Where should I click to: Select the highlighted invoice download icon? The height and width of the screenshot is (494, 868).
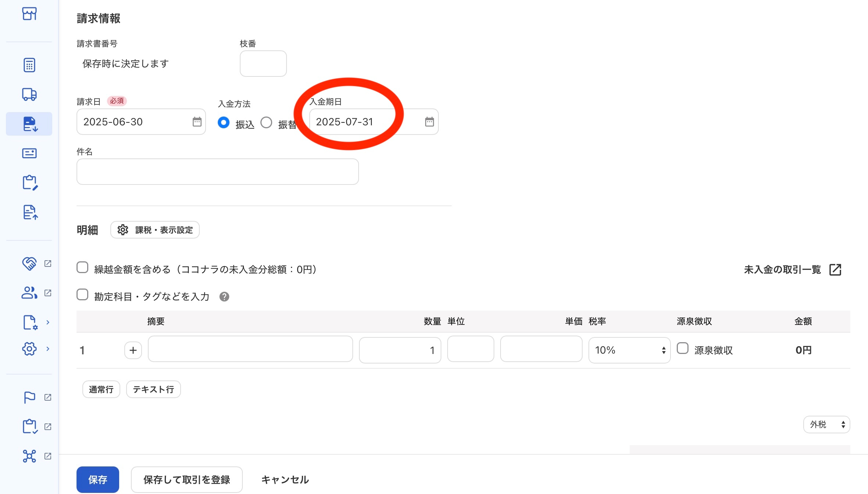29,124
